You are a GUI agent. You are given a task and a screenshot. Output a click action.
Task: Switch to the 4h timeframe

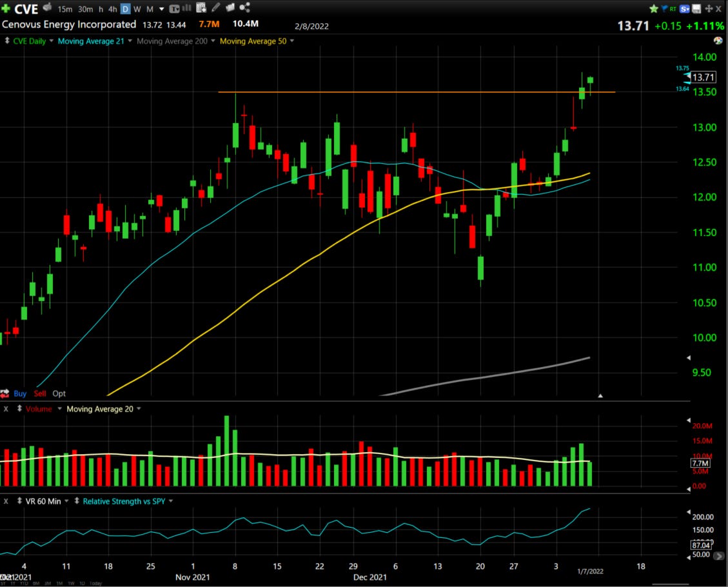113,9
